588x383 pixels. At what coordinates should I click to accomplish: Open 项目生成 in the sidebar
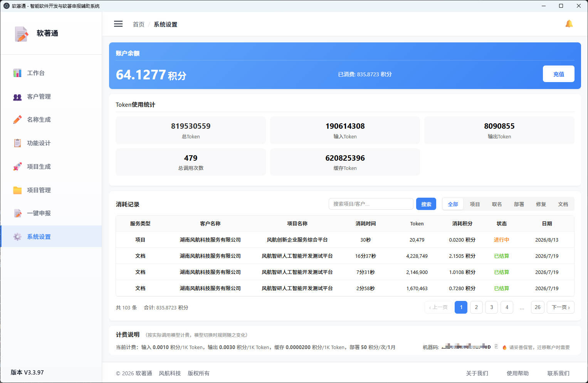point(51,166)
